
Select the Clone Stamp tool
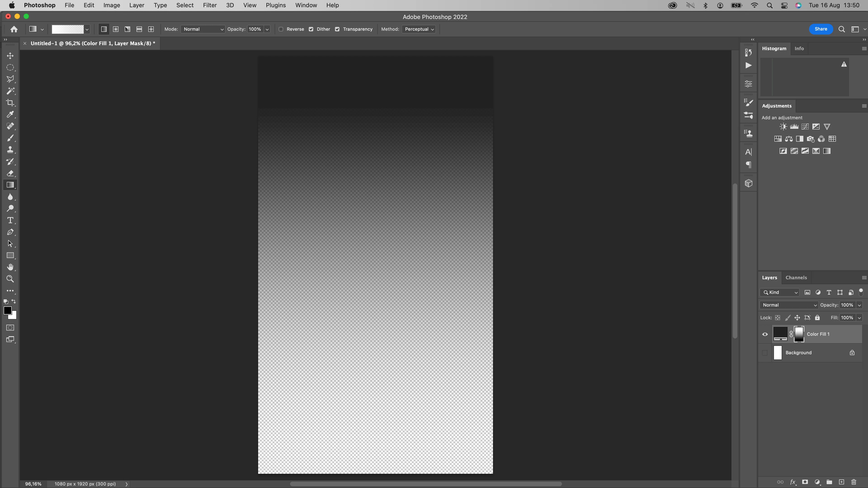(x=10, y=150)
